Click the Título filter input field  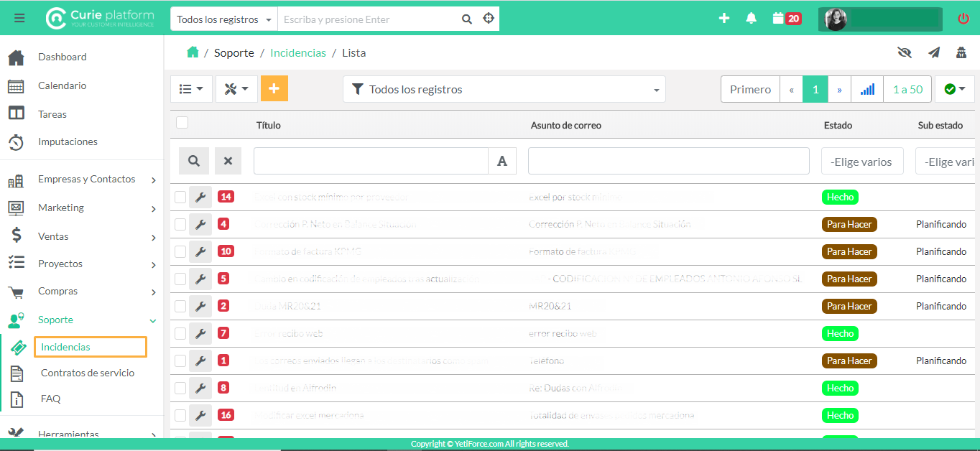tap(371, 161)
